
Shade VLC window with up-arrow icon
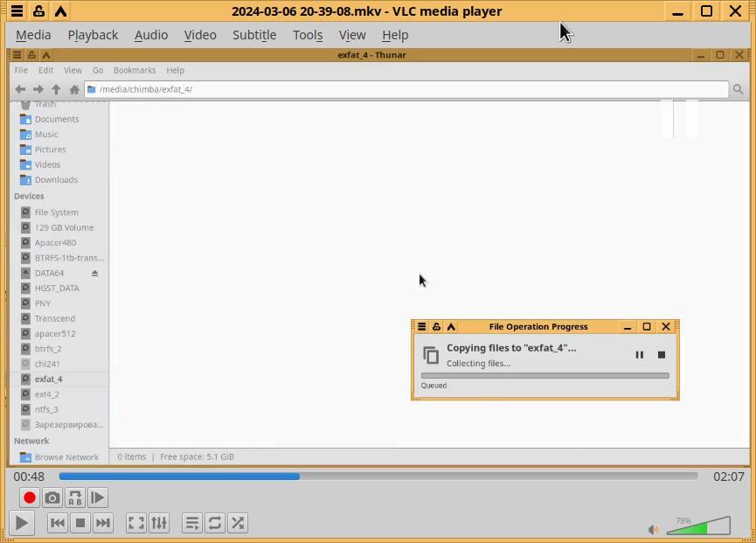coord(61,11)
